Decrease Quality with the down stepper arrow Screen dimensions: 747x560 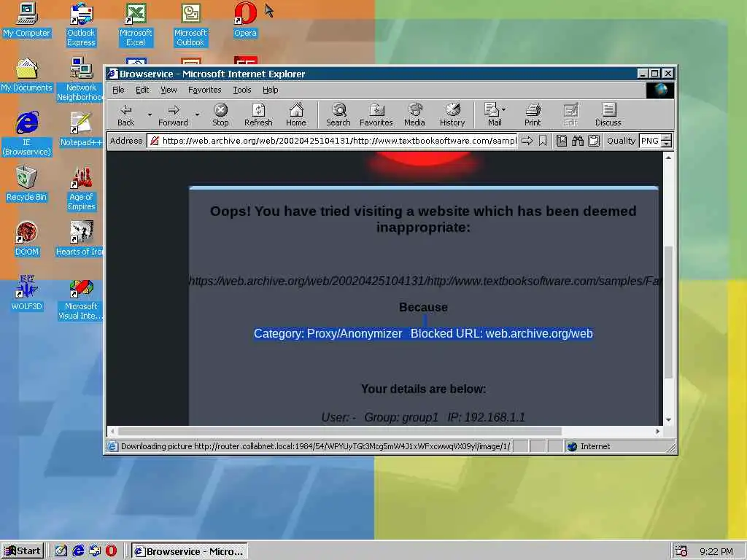tap(667, 144)
